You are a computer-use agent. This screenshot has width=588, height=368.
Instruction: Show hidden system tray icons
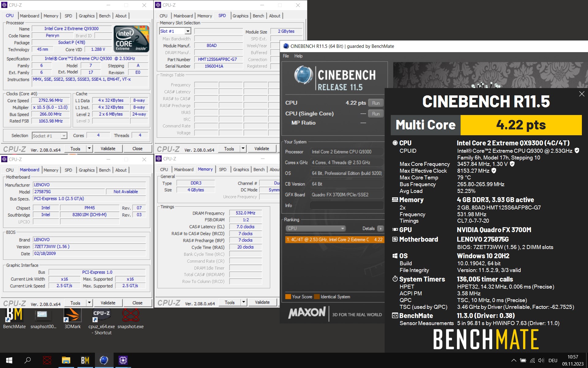tap(514, 361)
